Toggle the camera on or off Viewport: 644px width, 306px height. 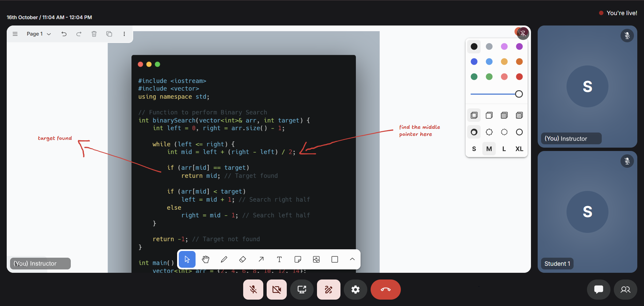277,290
